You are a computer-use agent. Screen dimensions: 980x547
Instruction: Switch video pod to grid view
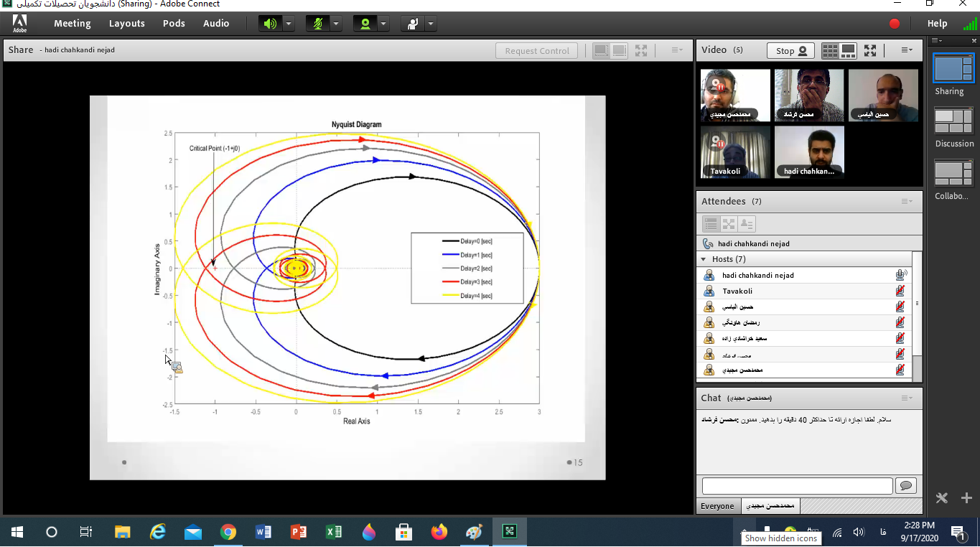pos(830,50)
